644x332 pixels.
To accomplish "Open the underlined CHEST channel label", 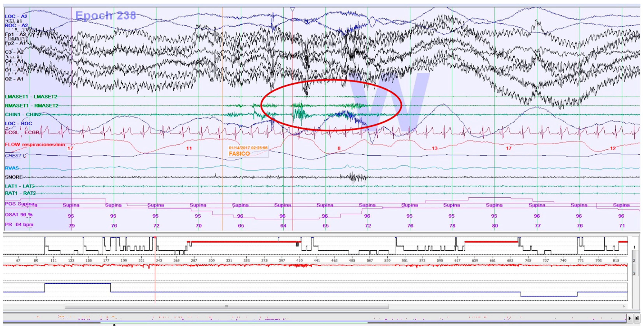I will 13,156.
